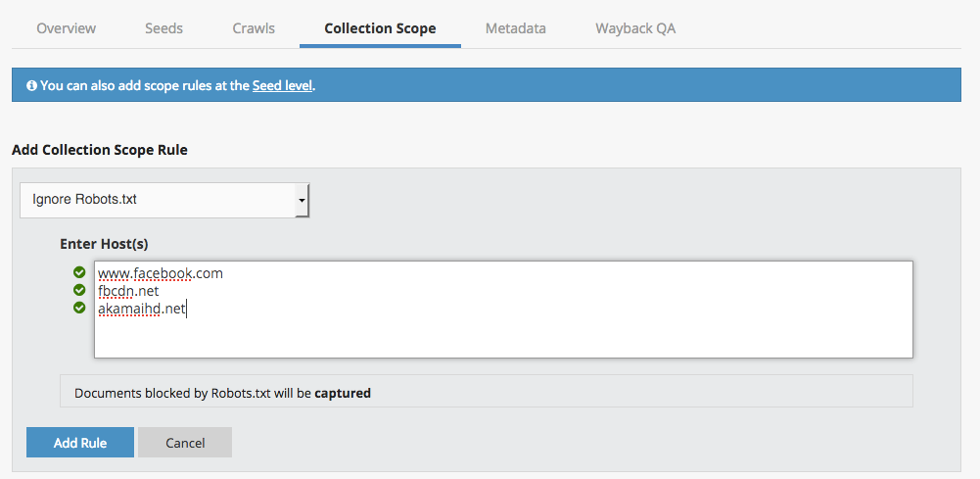The height and width of the screenshot is (479, 980).
Task: Go to the Crawls tab
Action: pyautogui.click(x=254, y=28)
